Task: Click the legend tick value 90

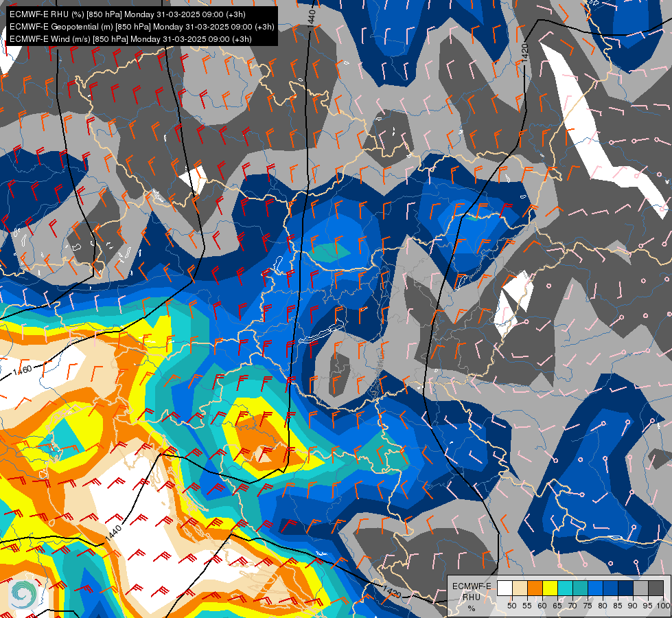Action: (633, 606)
